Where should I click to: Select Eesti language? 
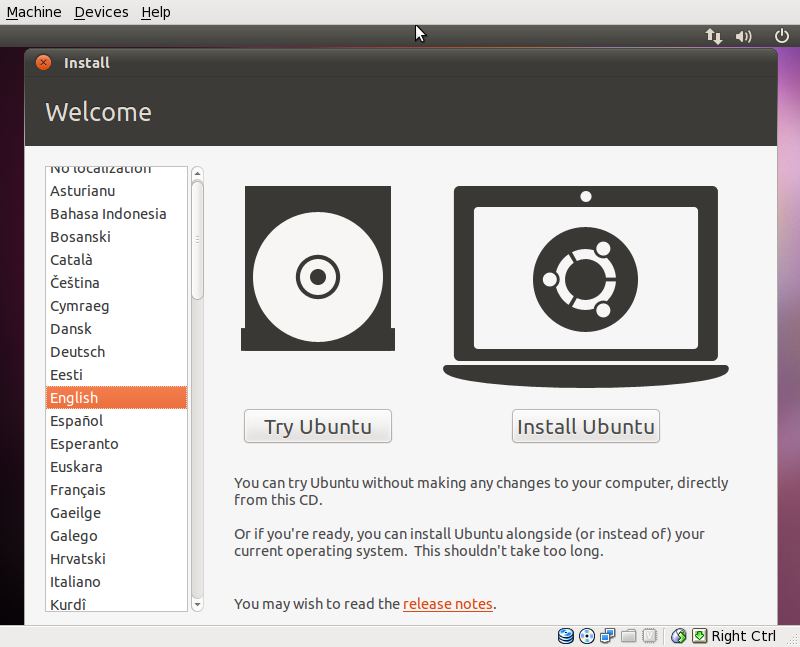pyautogui.click(x=116, y=375)
